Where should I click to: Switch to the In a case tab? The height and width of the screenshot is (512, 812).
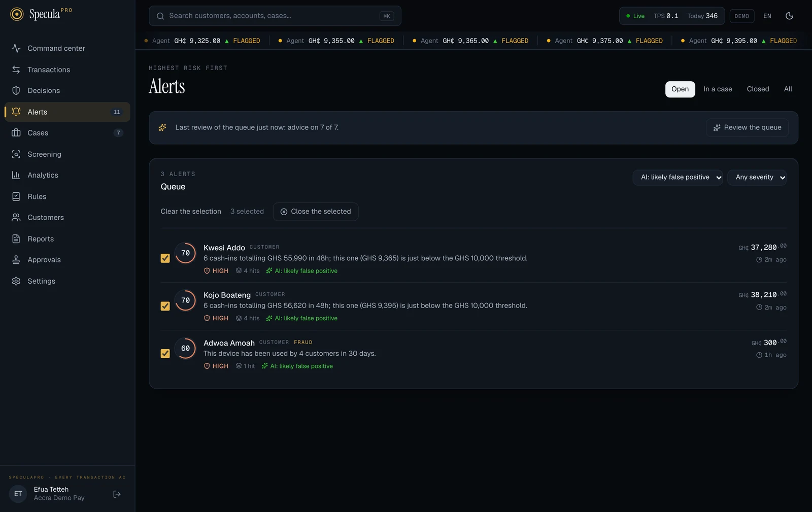[x=718, y=89]
